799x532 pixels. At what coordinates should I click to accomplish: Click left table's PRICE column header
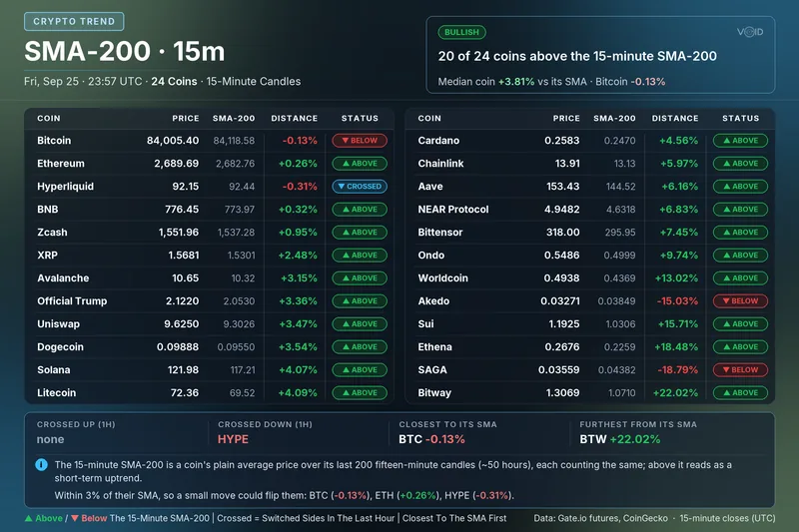click(186, 118)
